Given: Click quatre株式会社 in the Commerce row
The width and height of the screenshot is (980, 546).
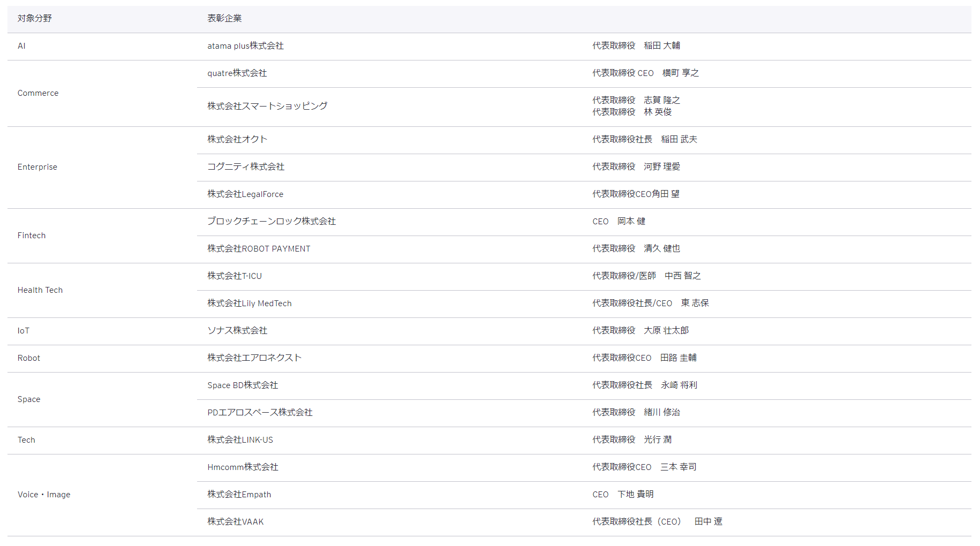Looking at the screenshot, I should coord(237,73).
